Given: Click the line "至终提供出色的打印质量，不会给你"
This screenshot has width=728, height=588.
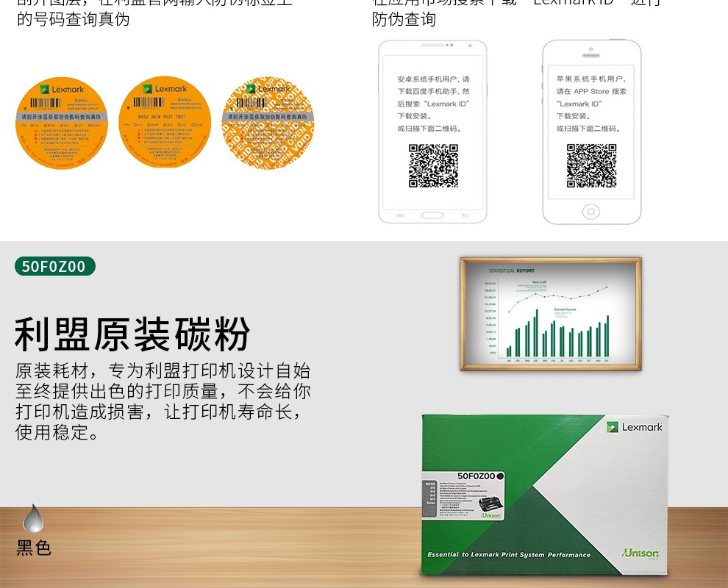Looking at the screenshot, I should pyautogui.click(x=163, y=391).
